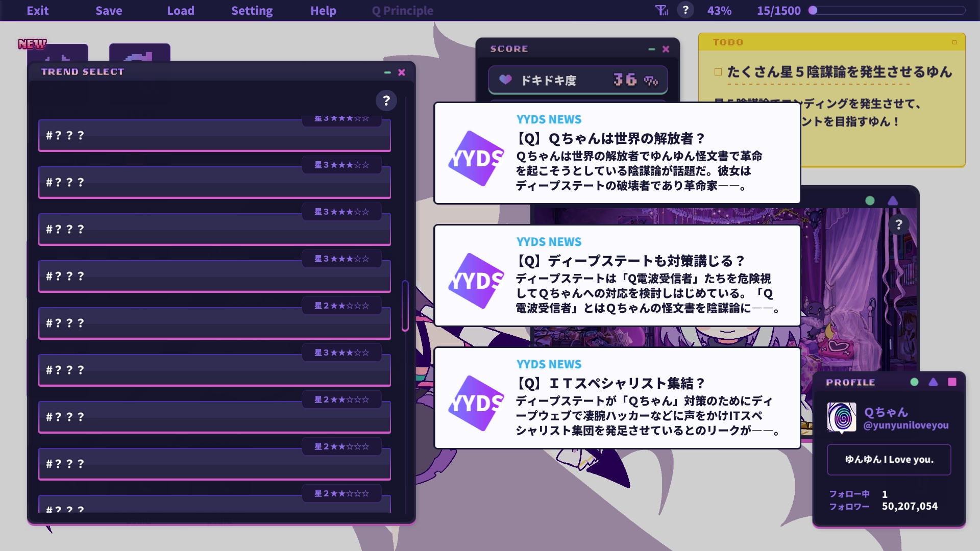The height and width of the screenshot is (551, 980).
Task: Check the TODO task checkbox
Action: (x=718, y=72)
